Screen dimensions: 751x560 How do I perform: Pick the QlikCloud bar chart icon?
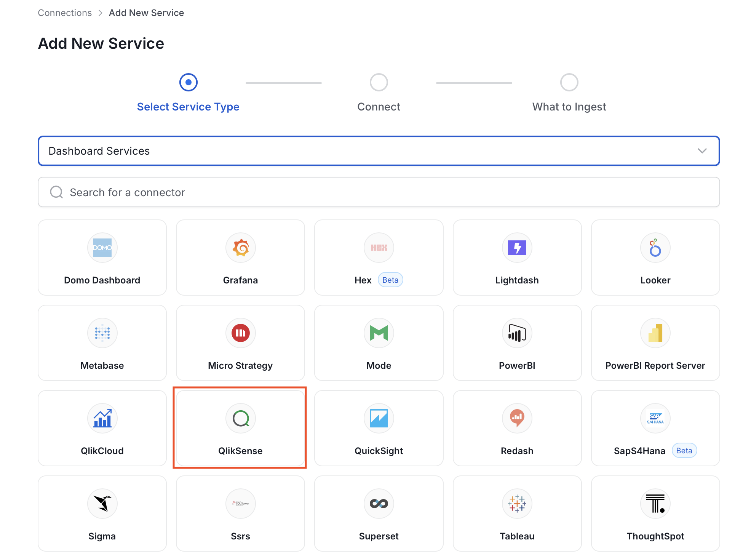[102, 418]
